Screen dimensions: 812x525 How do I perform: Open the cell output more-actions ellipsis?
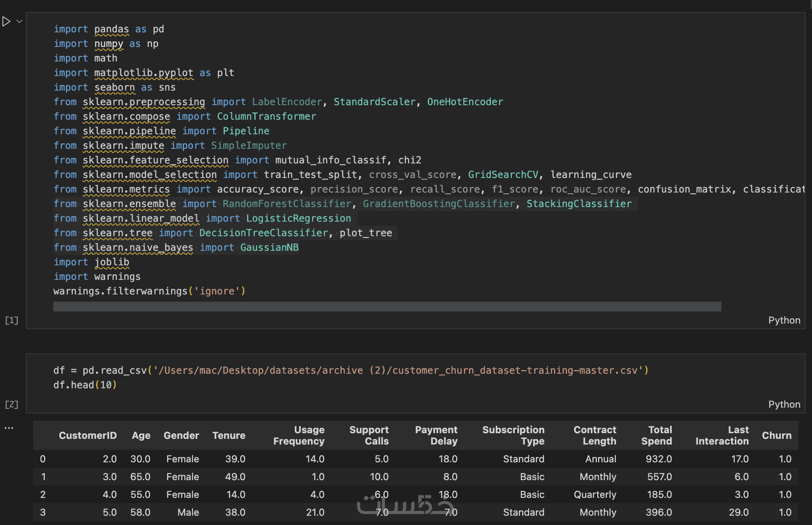point(9,428)
